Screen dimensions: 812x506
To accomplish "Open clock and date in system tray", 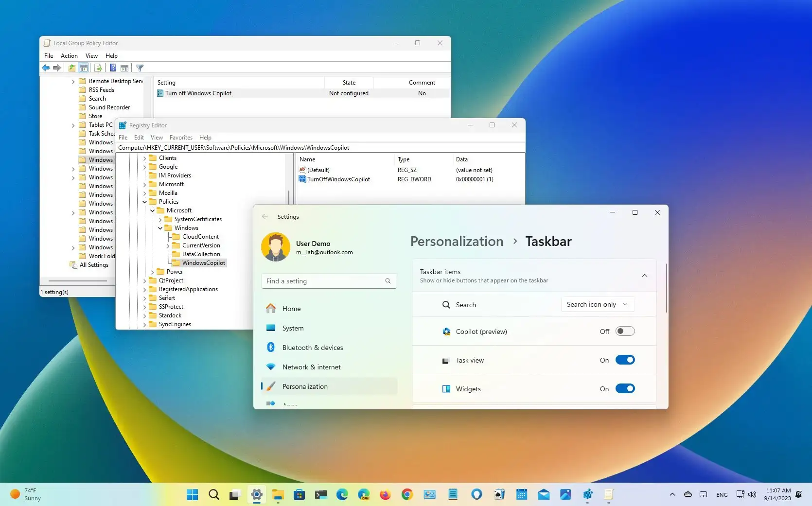I will [x=777, y=494].
